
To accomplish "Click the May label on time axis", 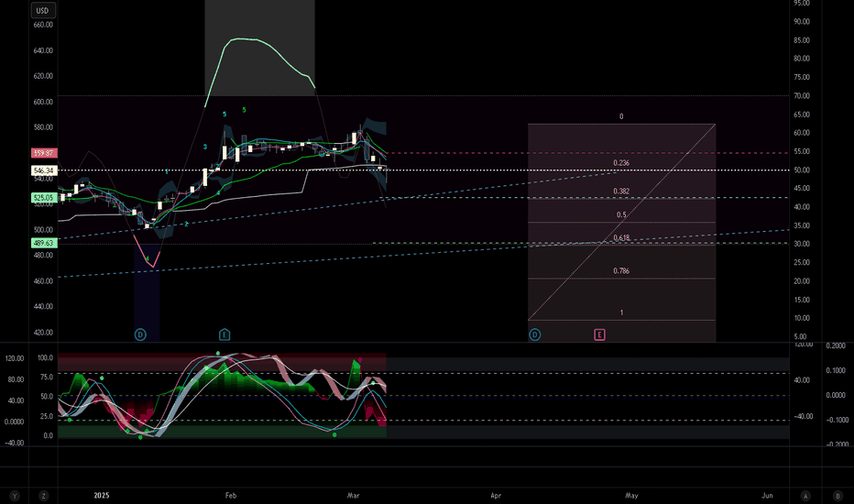I will coord(631,495).
